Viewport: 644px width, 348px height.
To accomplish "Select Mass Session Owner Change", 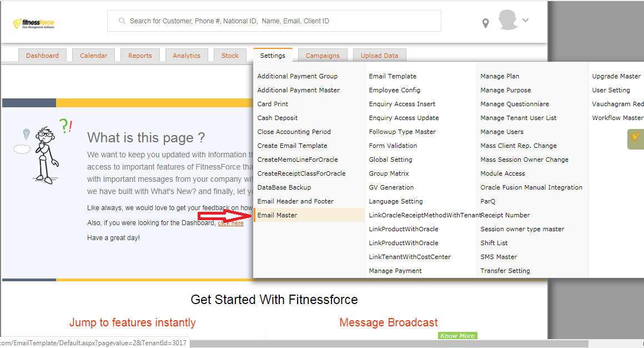I will (525, 160).
